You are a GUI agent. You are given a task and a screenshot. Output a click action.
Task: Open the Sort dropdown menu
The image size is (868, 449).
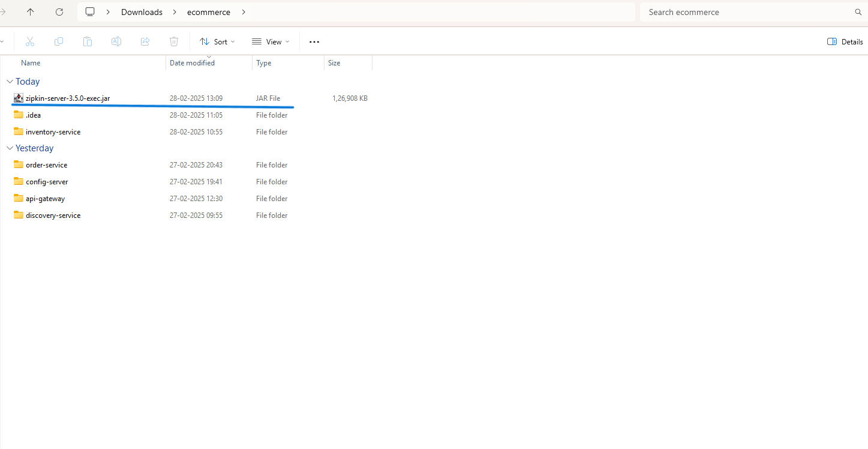(217, 41)
